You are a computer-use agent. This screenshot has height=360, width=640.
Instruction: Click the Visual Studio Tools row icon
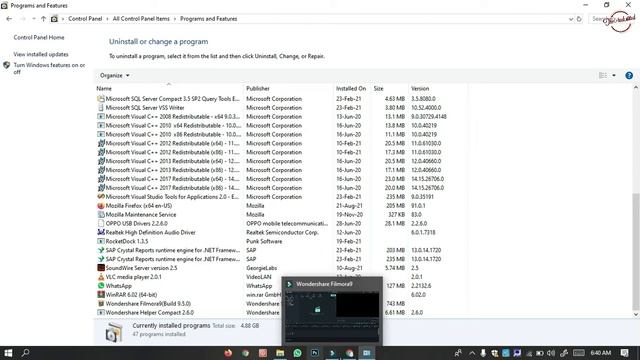pos(101,197)
